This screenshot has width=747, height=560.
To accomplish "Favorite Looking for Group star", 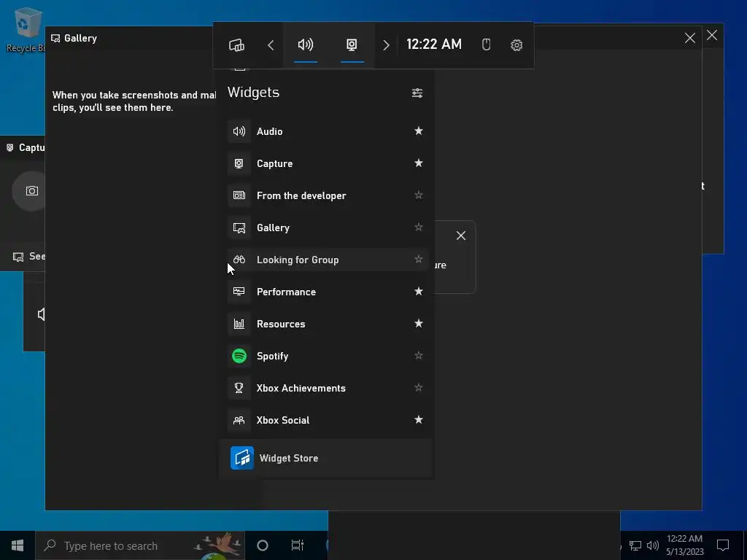I will (x=418, y=259).
